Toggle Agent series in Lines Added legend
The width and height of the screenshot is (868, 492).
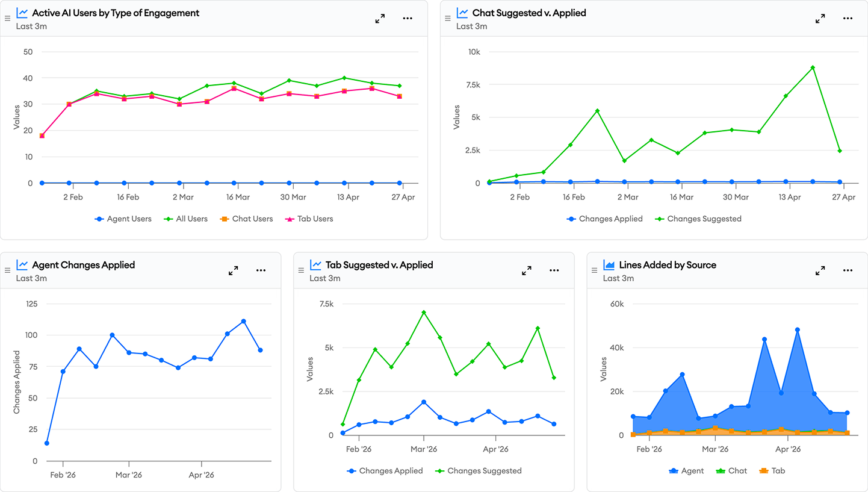pyautogui.click(x=686, y=471)
